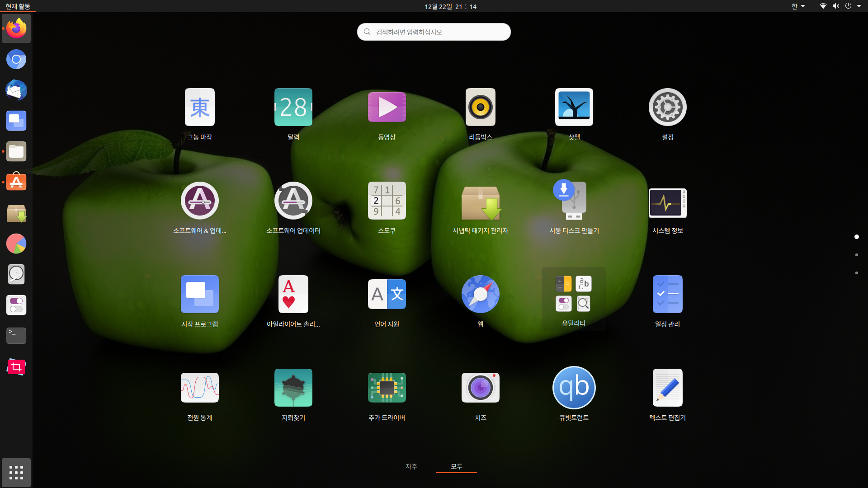This screenshot has width=868, height=488.
Task: Select the All (모두) tab
Action: (x=457, y=466)
